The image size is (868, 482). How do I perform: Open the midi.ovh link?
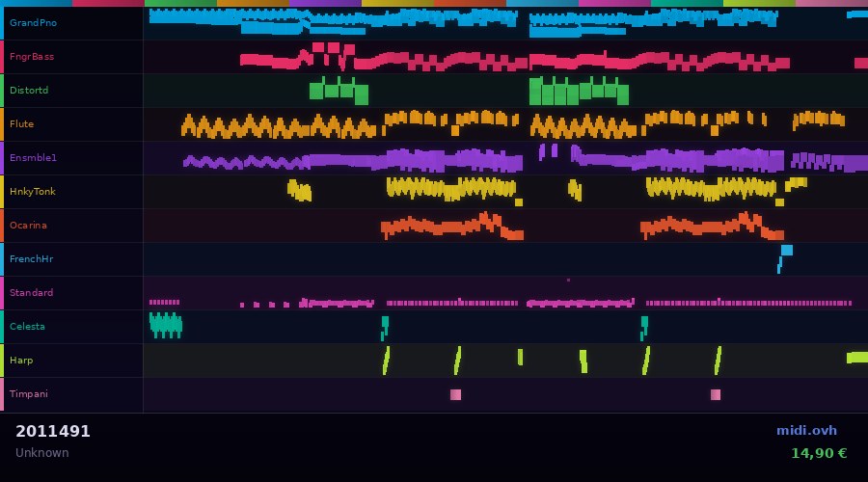point(806,431)
